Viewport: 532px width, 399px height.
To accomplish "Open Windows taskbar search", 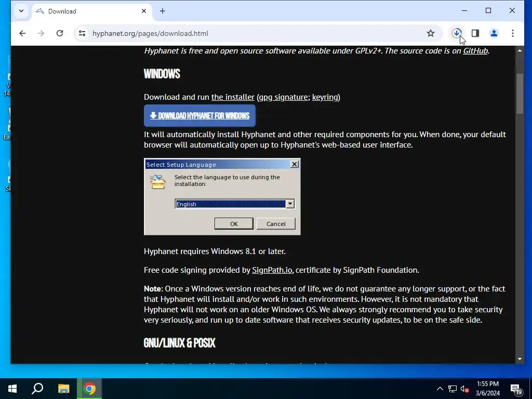I will [37, 389].
